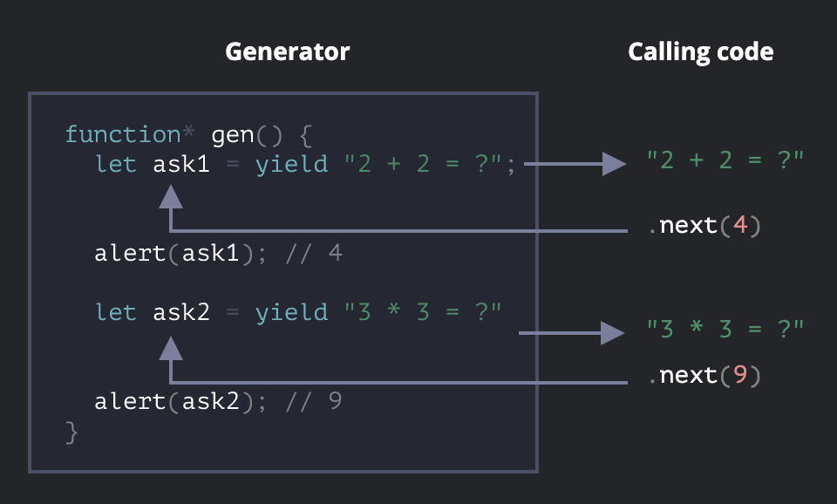Click the .next(9) call
This screenshot has width=837, height=504.
pyautogui.click(x=704, y=376)
